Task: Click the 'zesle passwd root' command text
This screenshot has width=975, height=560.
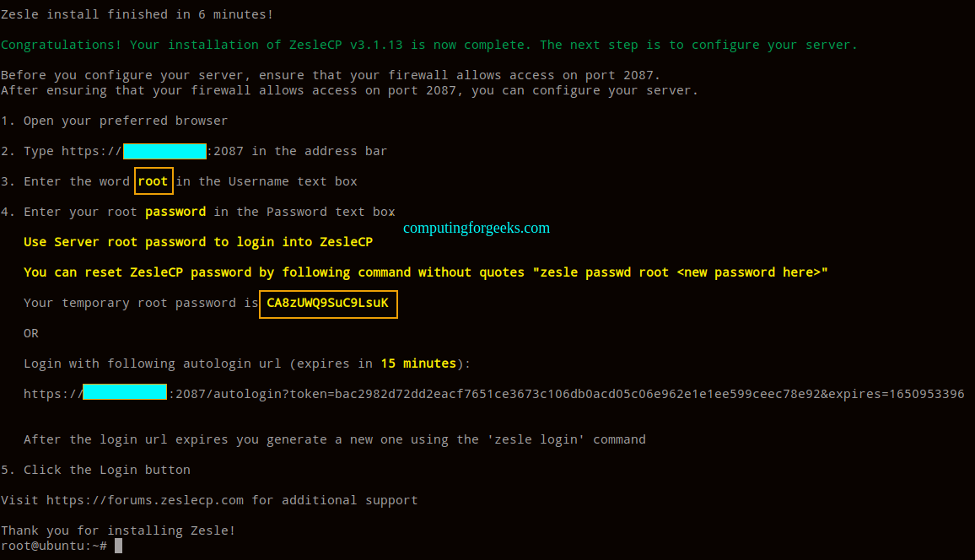Action: tap(601, 272)
